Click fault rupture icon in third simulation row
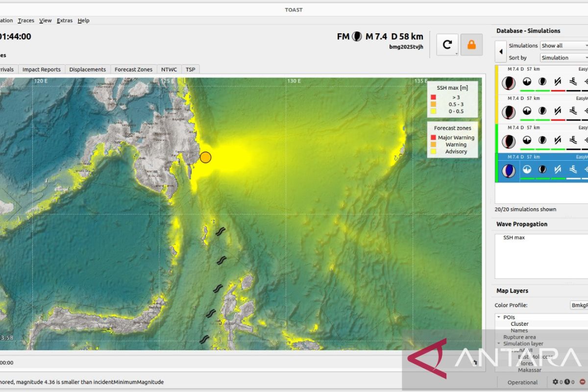Viewport: 588px width, 392px height. (x=557, y=141)
